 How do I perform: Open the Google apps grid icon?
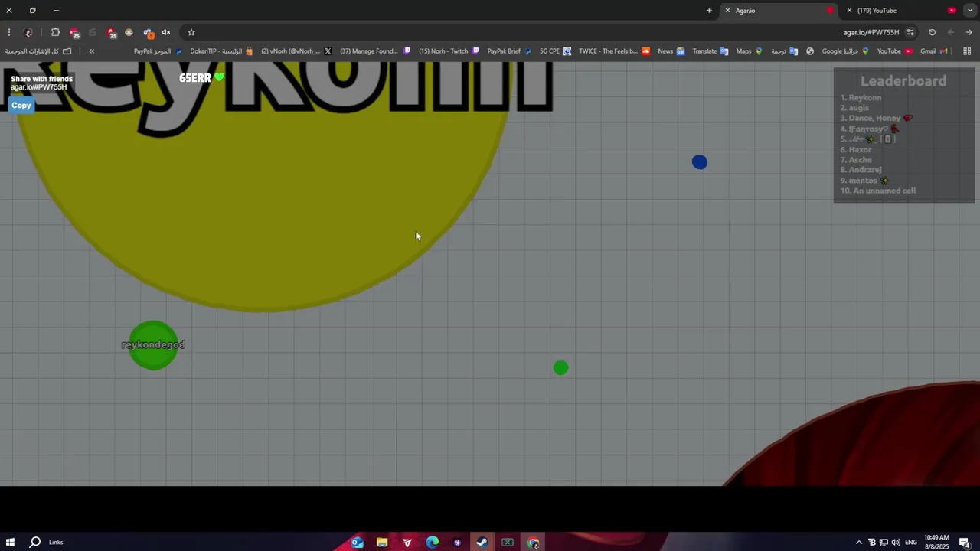967,51
